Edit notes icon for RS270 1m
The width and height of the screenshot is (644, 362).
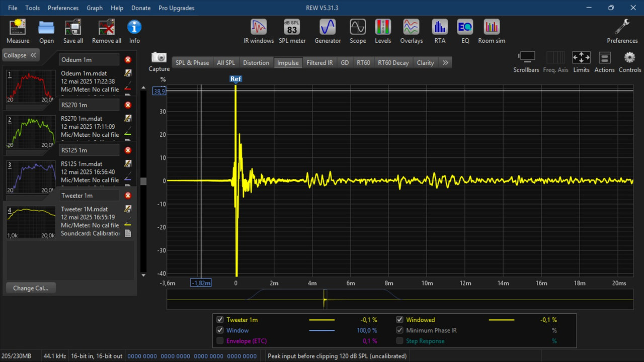click(128, 119)
